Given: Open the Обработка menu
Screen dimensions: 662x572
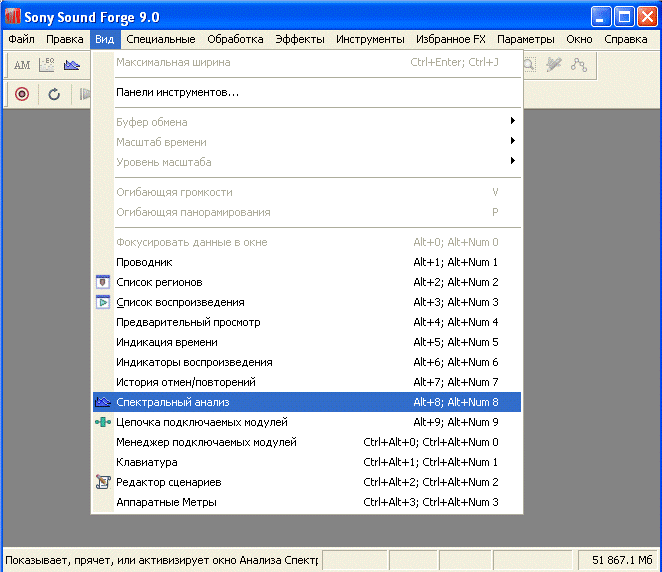Looking at the screenshot, I should (x=235, y=39).
